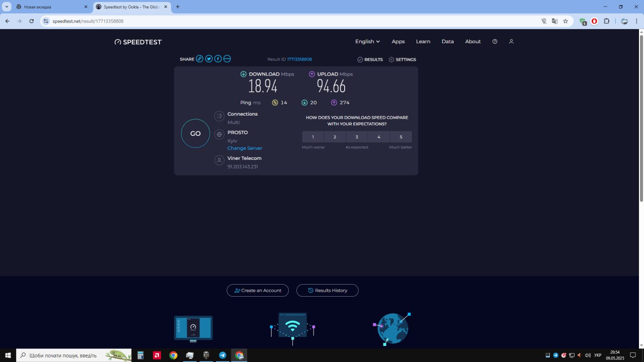This screenshot has width=644, height=362.
Task: Click the upload speed value 94.66
Action: pos(331,86)
